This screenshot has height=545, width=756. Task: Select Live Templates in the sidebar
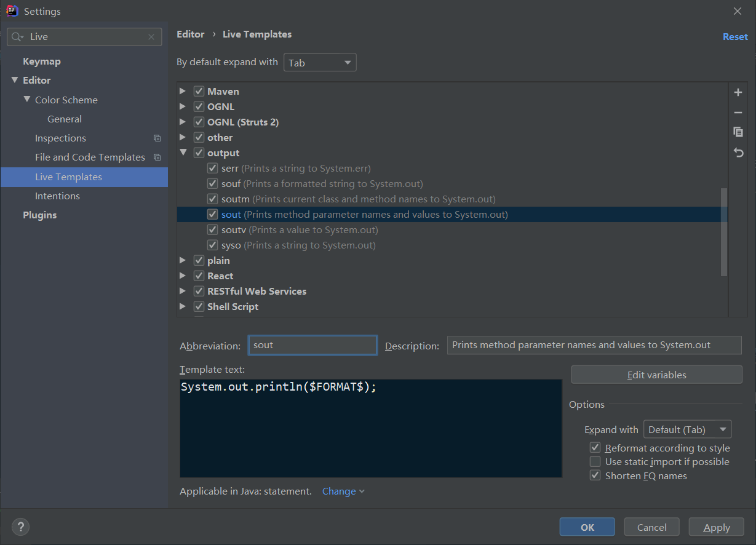(84, 177)
